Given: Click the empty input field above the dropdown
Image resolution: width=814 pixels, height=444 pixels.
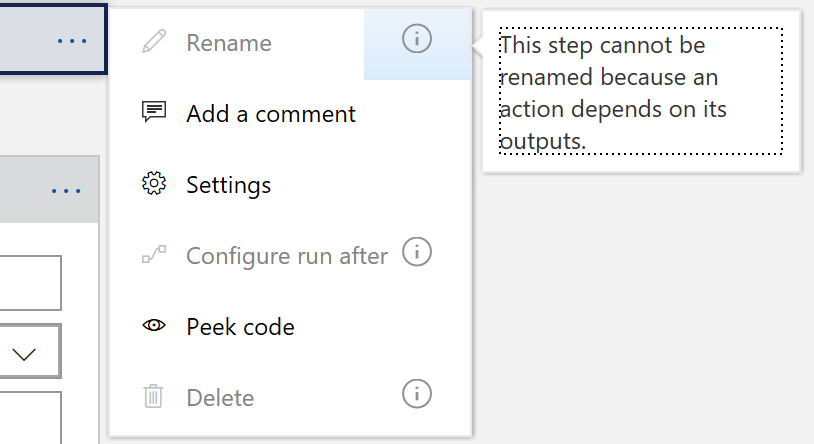Looking at the screenshot, I should (30, 283).
